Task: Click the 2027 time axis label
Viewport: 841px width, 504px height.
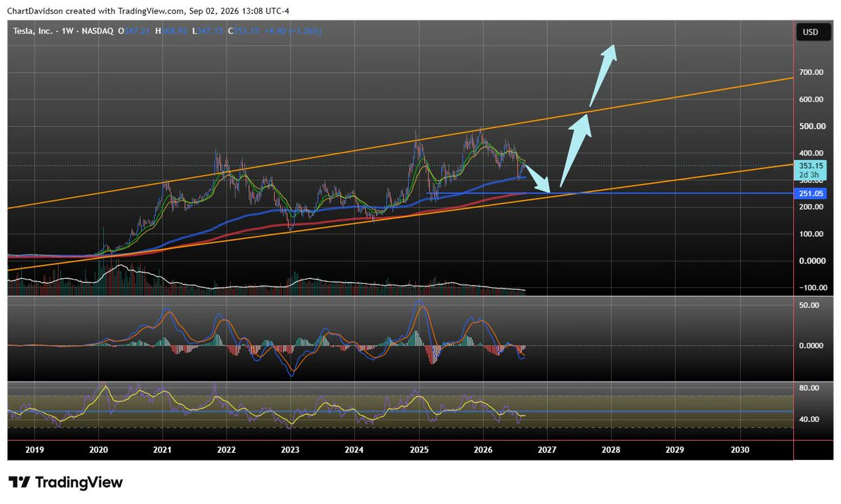Action: (547, 450)
